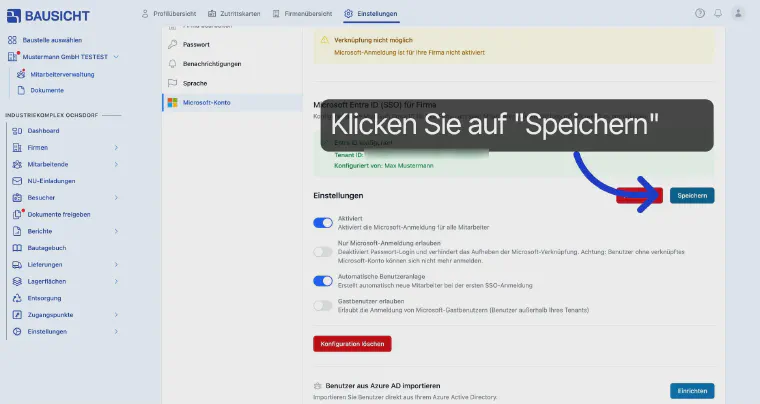Click the Mustermann GmbH company icon

(12, 57)
